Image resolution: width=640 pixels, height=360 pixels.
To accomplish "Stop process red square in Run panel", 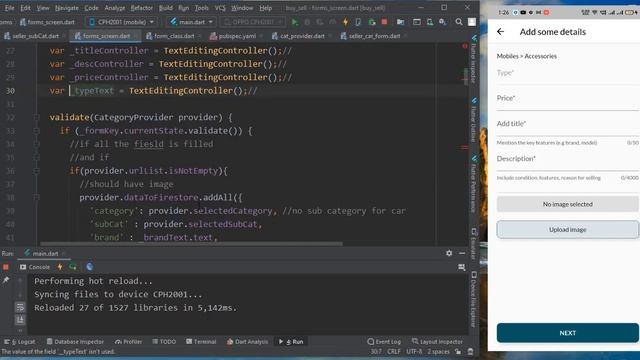I will click(6, 267).
